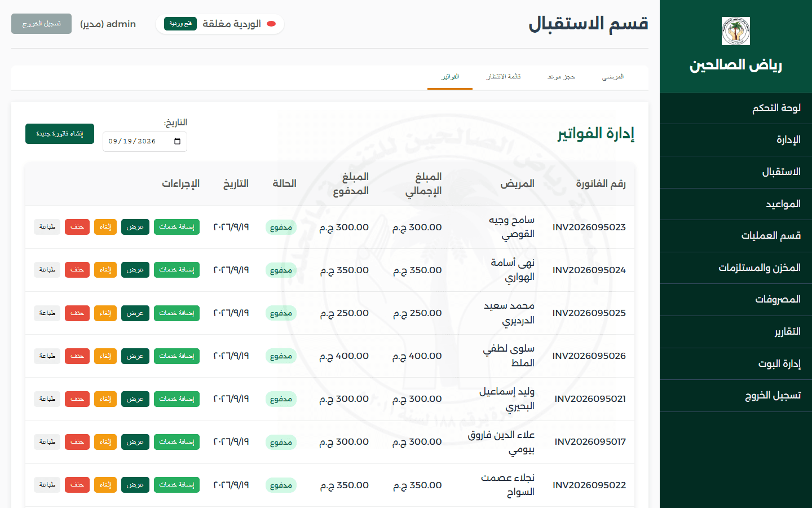Add services to invoice INV2026095026

[176, 356]
